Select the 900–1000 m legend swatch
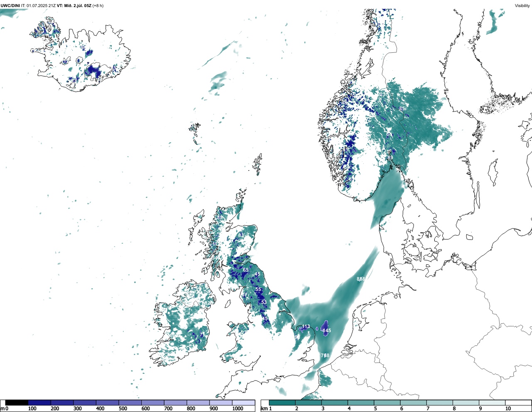The width and height of the screenshot is (532, 412). 221,403
